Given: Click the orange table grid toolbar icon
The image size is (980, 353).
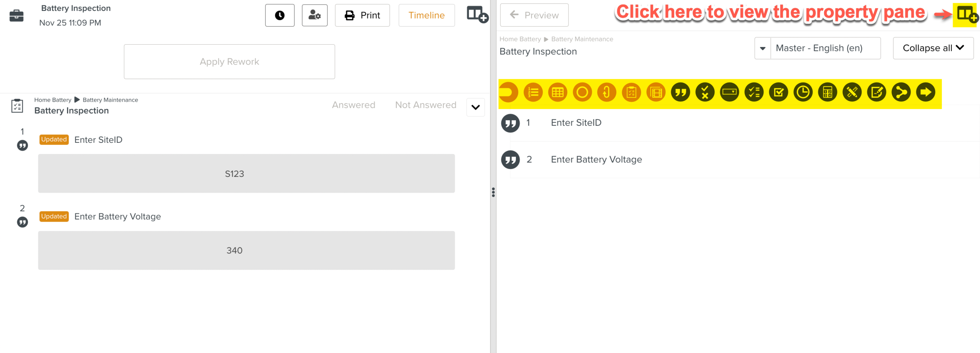Looking at the screenshot, I should pos(557,93).
